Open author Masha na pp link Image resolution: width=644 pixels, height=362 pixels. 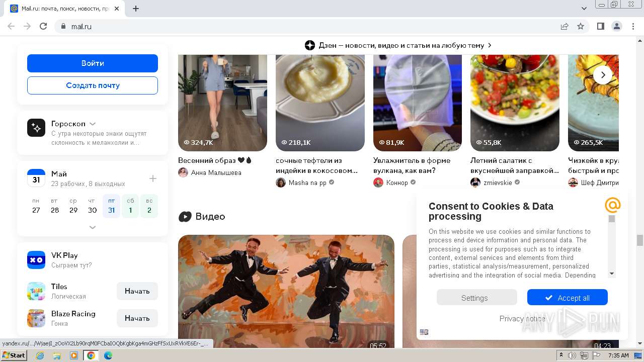(x=307, y=183)
